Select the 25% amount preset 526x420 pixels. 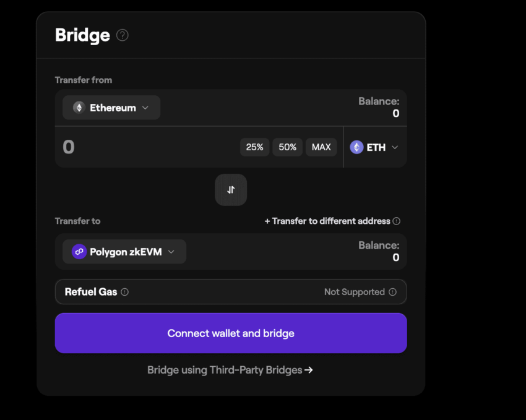(x=254, y=147)
